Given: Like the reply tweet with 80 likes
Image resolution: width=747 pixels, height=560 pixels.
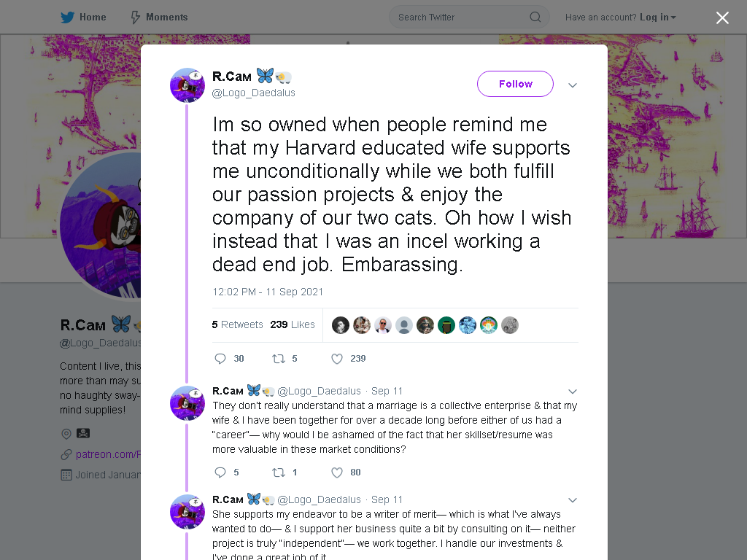Looking at the screenshot, I should tap(337, 472).
